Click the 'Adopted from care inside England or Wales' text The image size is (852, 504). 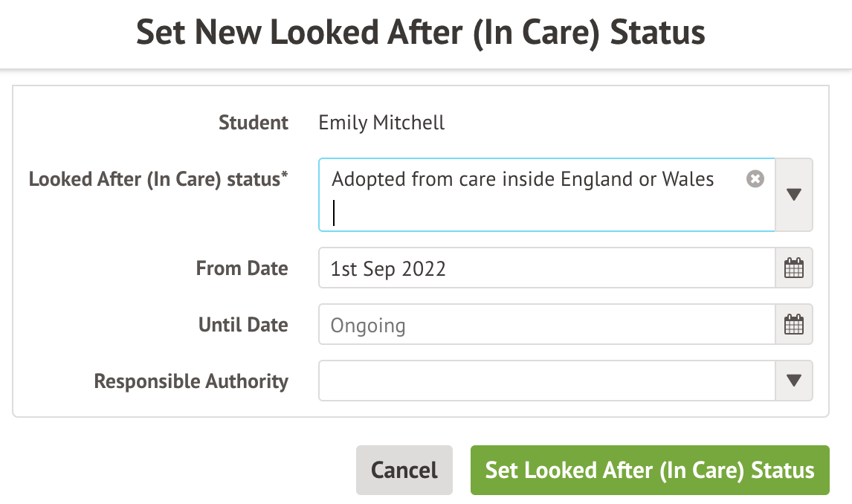523,179
